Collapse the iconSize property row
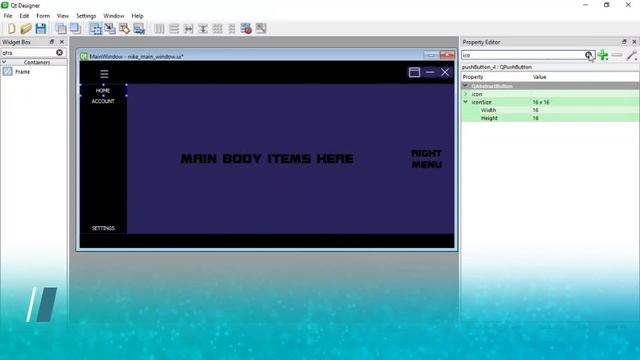Viewport: 640px width, 360px height. pos(465,102)
